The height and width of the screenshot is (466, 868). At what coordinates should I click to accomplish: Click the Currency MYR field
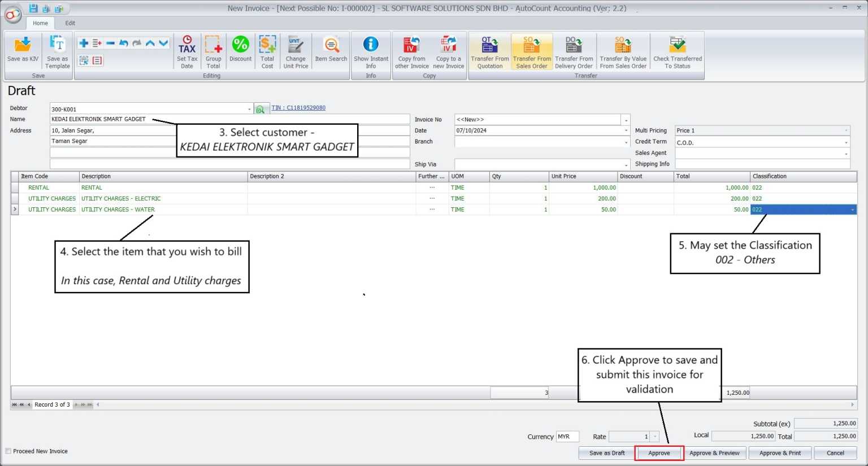tap(567, 437)
